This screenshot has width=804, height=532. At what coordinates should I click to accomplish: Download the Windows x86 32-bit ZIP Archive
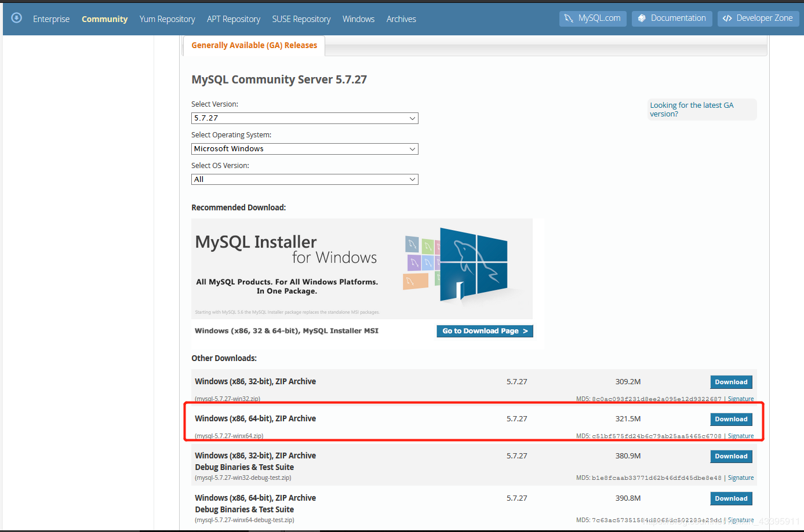click(731, 382)
